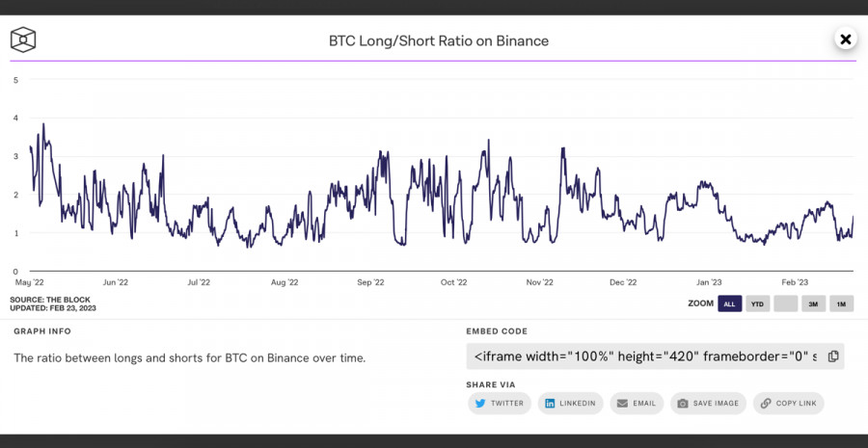
Task: Click the Sep '22 x-axis label
Action: point(370,283)
